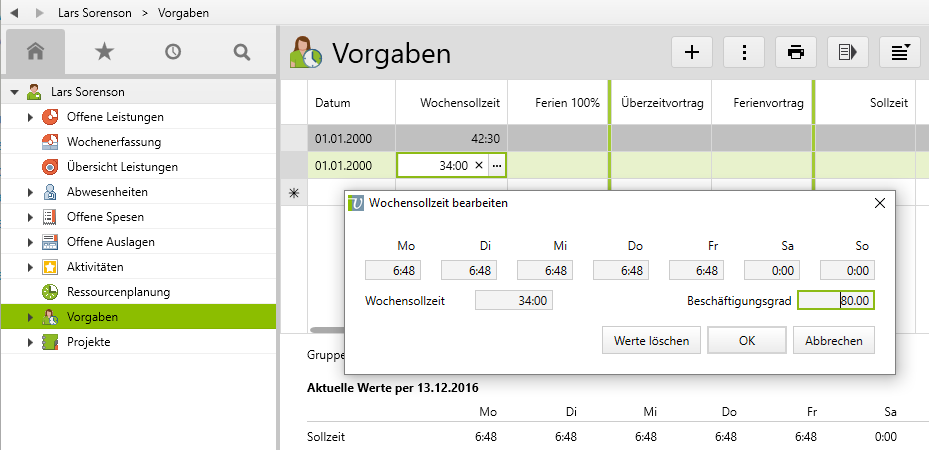This screenshot has height=450, width=929.
Task: Click the ellipsis button in Wochensollzeit cell
Action: 497,165
